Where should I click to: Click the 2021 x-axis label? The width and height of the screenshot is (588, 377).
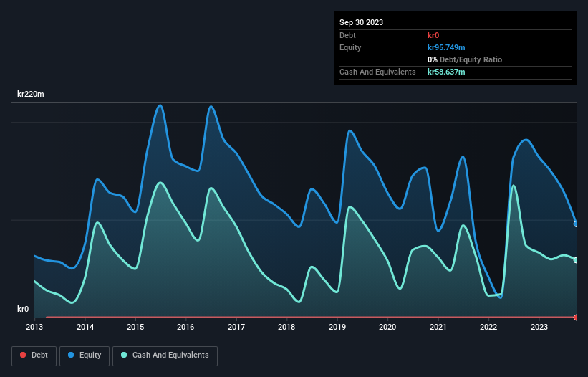[x=438, y=327]
